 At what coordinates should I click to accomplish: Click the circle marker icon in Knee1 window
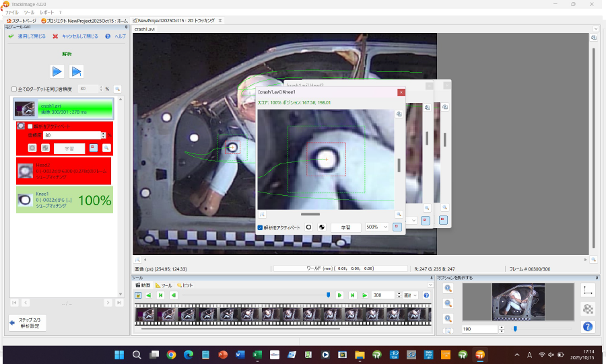tap(309, 227)
